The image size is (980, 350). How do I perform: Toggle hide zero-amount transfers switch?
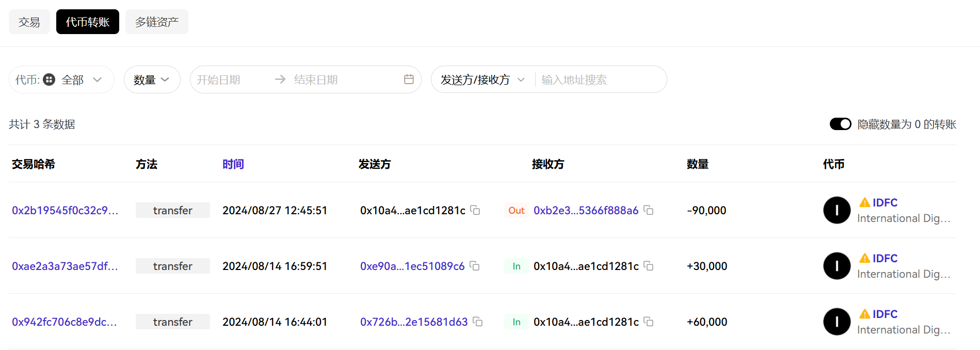point(840,124)
